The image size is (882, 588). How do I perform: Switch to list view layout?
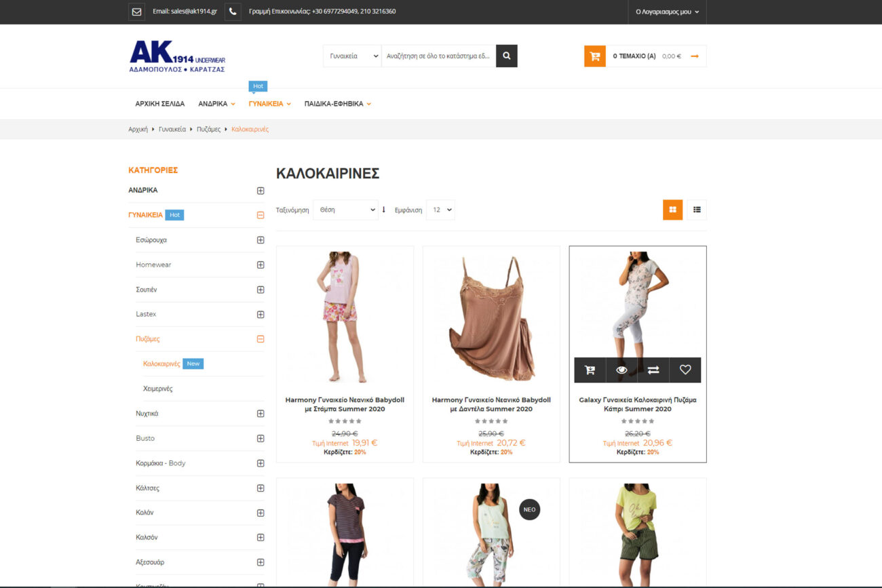click(697, 210)
